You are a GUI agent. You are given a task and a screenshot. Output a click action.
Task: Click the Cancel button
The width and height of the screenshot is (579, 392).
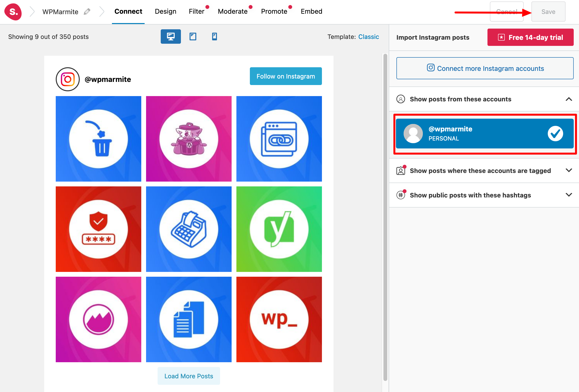click(506, 12)
